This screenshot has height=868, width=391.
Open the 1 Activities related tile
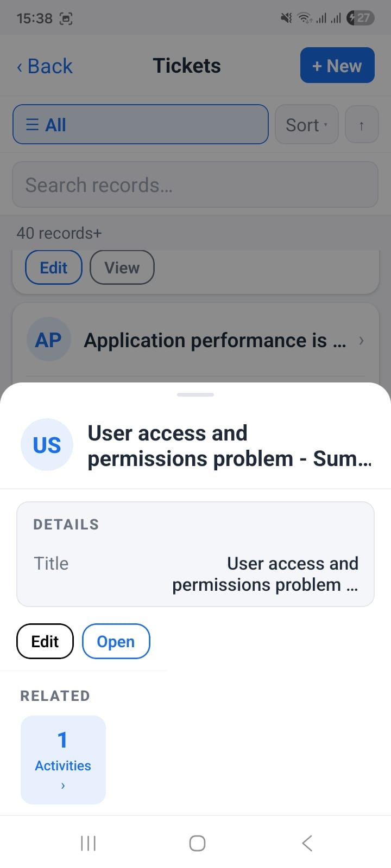click(x=63, y=759)
